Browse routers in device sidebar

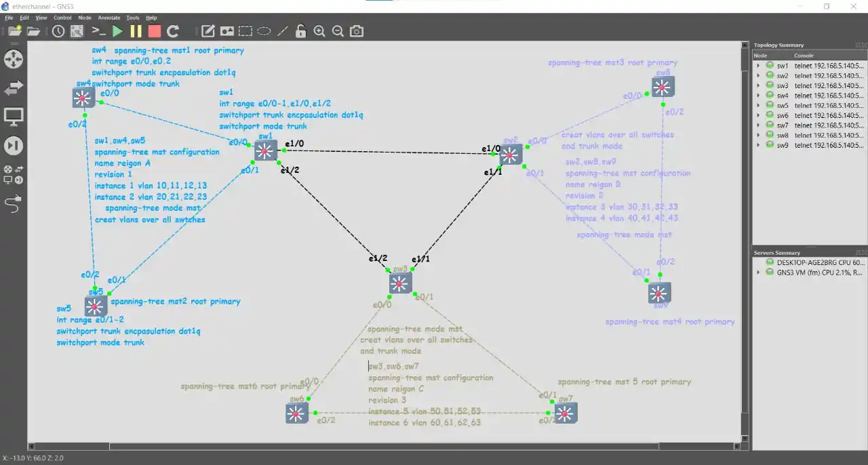pyautogui.click(x=14, y=58)
